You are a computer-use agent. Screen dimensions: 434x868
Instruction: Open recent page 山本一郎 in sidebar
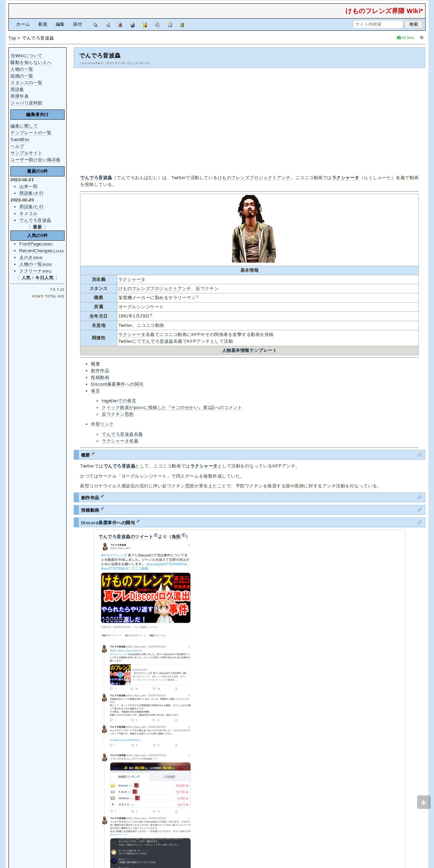[28, 187]
